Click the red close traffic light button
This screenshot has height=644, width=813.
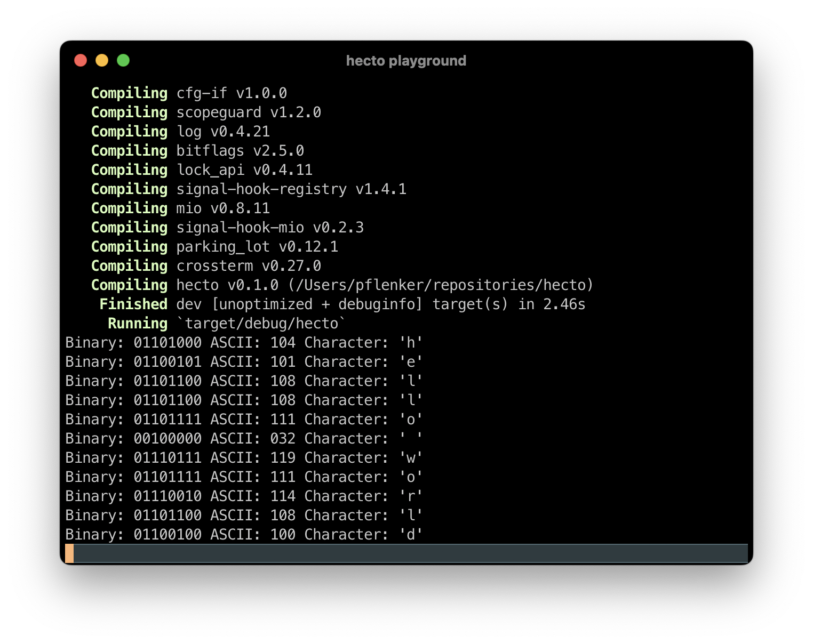coord(80,60)
